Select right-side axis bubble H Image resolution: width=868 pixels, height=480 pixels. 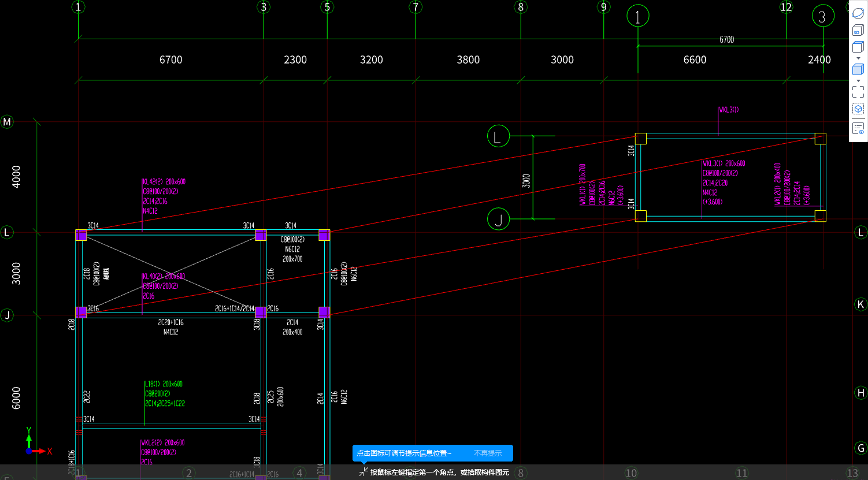click(x=861, y=393)
